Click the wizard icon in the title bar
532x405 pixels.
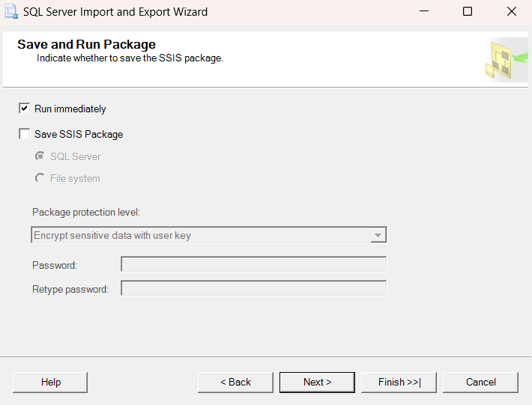tap(11, 12)
